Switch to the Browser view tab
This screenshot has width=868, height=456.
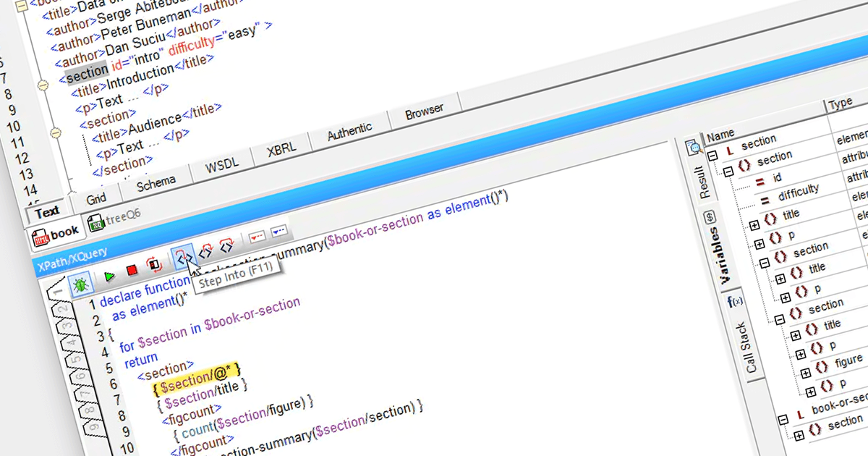pyautogui.click(x=424, y=112)
